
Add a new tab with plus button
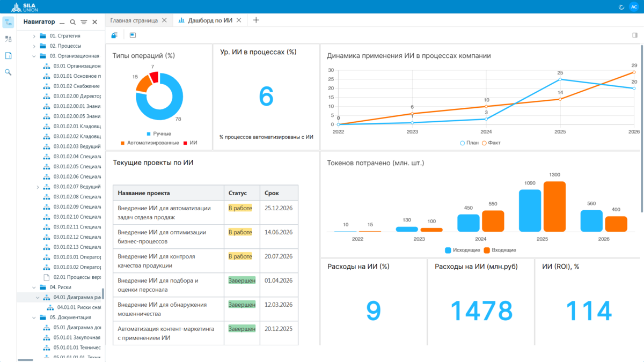tap(256, 20)
